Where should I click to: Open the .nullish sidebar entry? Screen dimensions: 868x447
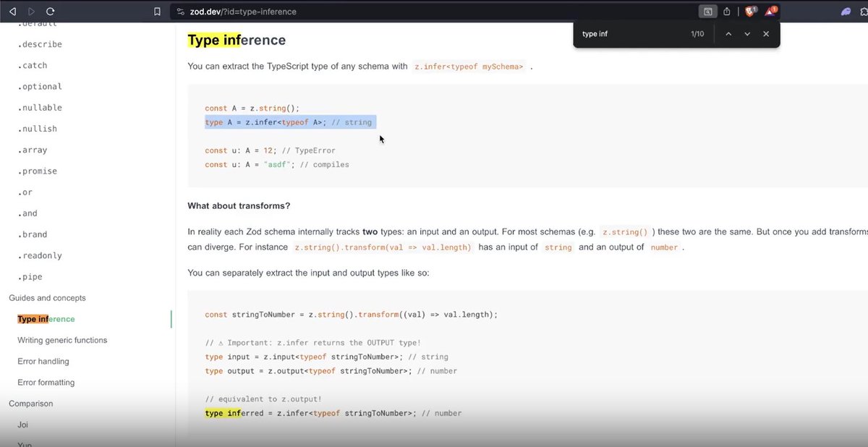click(38, 129)
